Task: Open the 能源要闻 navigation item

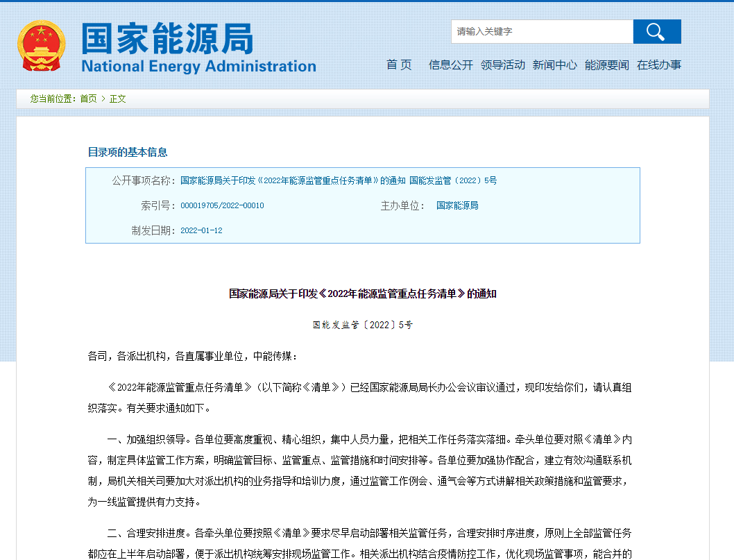Action: [606, 65]
